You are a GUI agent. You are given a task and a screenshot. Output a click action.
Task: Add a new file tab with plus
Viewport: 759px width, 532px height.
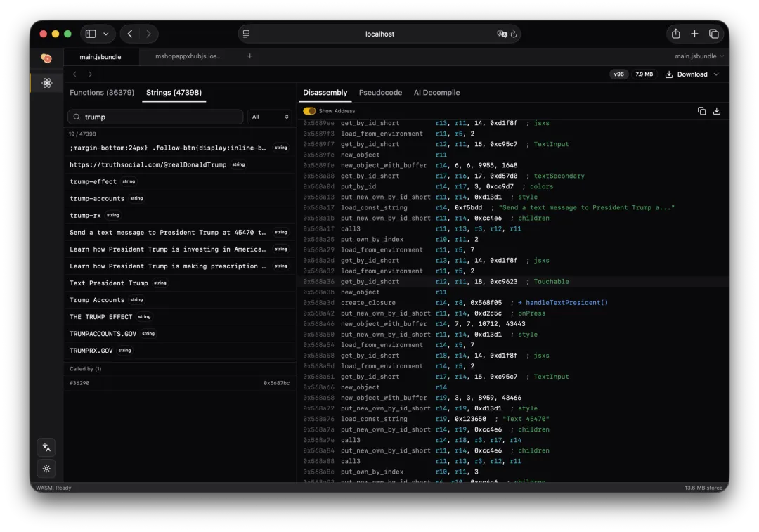(x=249, y=56)
